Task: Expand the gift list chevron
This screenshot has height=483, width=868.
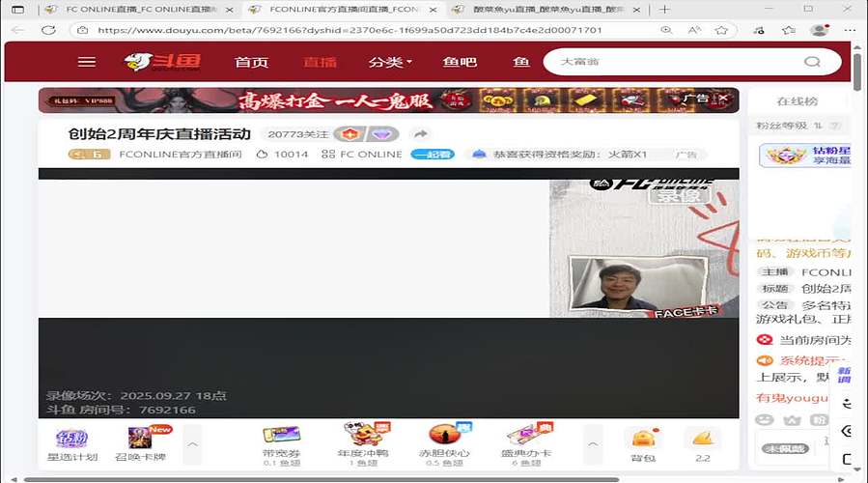Action: tap(593, 444)
